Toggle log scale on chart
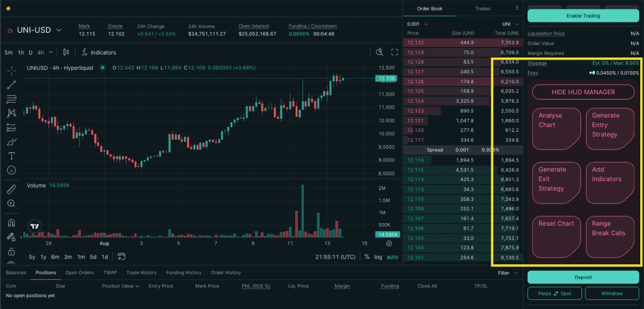Viewport: 644px width, 309px height. (378, 257)
